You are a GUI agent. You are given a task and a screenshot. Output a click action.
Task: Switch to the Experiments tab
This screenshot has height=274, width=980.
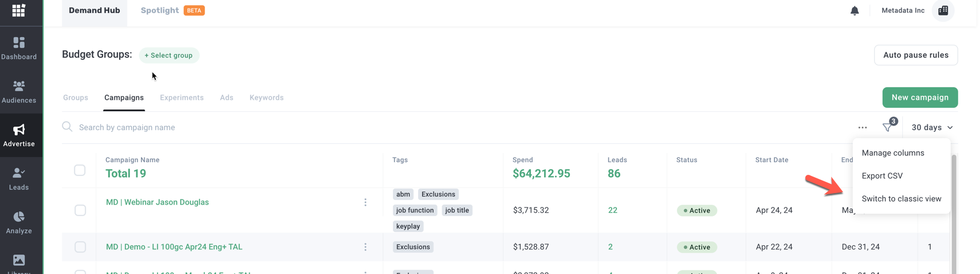coord(182,97)
